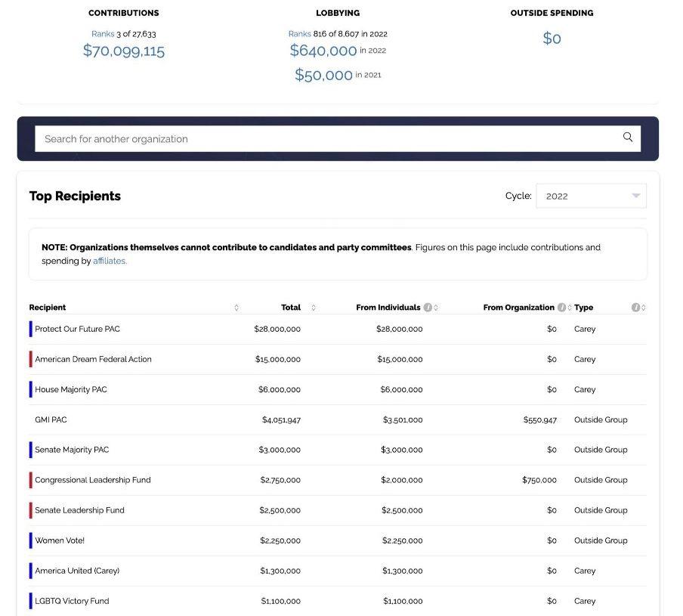
Task: Open the affiliates link in the note
Action: [110, 261]
